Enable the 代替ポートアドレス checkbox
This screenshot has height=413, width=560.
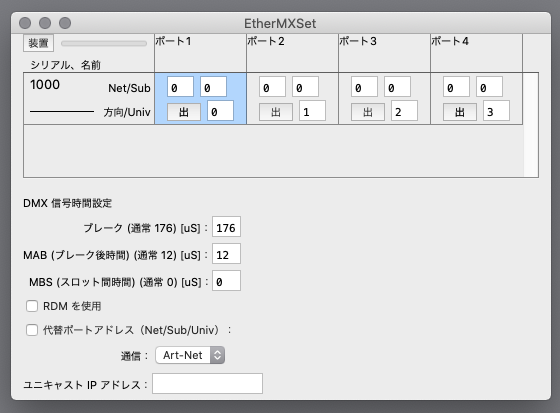(32, 330)
